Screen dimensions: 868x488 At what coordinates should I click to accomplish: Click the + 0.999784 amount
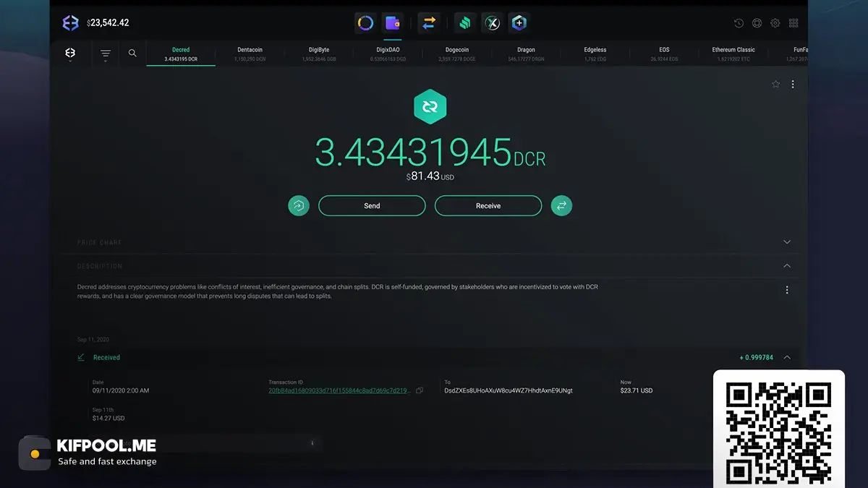click(x=756, y=357)
